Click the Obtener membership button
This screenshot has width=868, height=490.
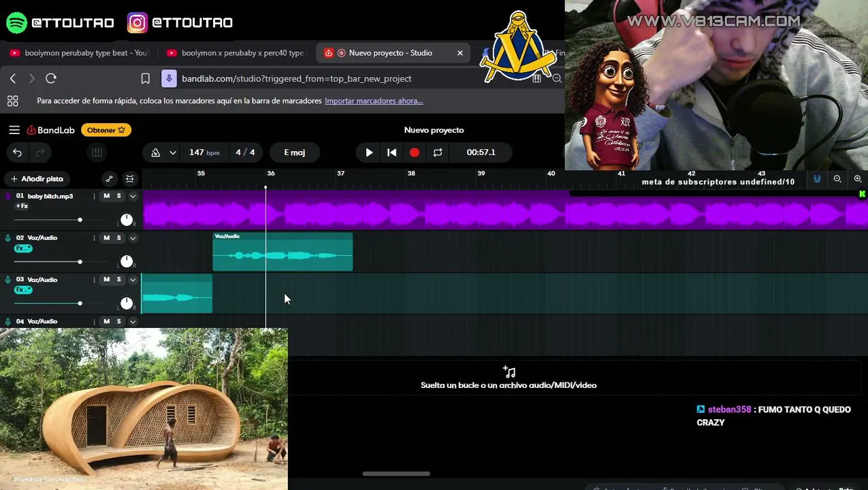click(106, 130)
